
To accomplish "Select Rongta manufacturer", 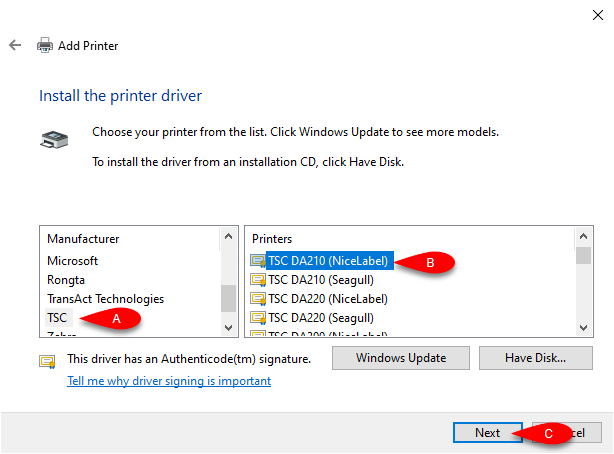I will [66, 280].
